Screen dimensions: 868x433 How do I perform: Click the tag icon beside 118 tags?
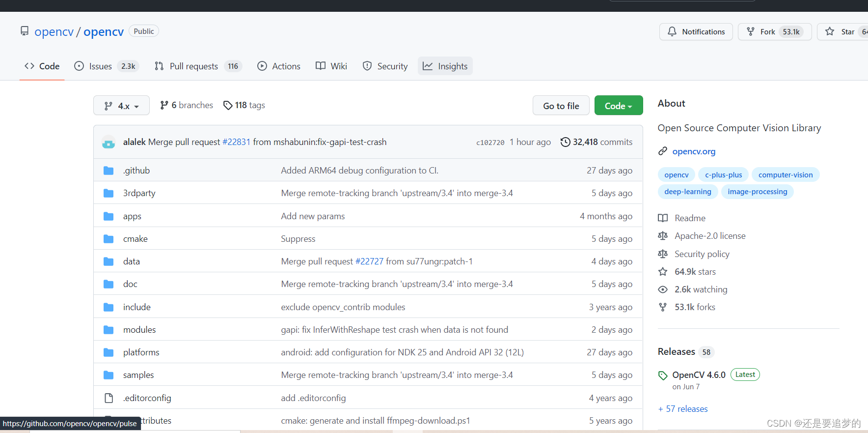(228, 105)
